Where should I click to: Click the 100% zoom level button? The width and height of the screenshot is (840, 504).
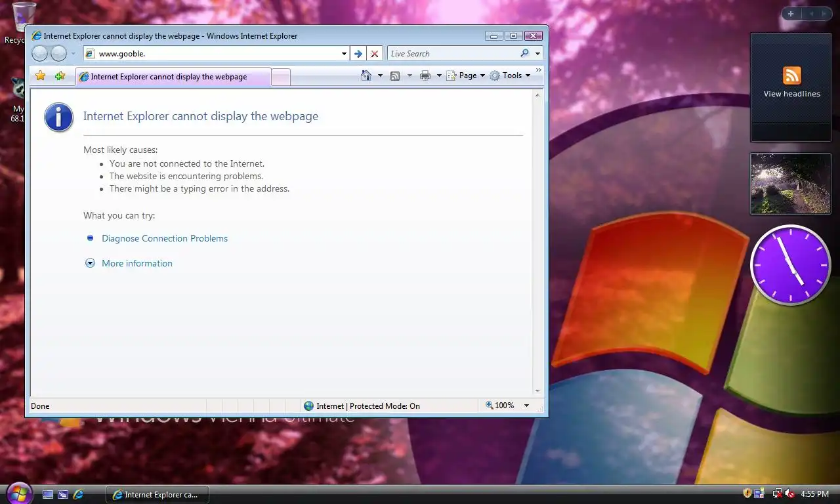[500, 406]
